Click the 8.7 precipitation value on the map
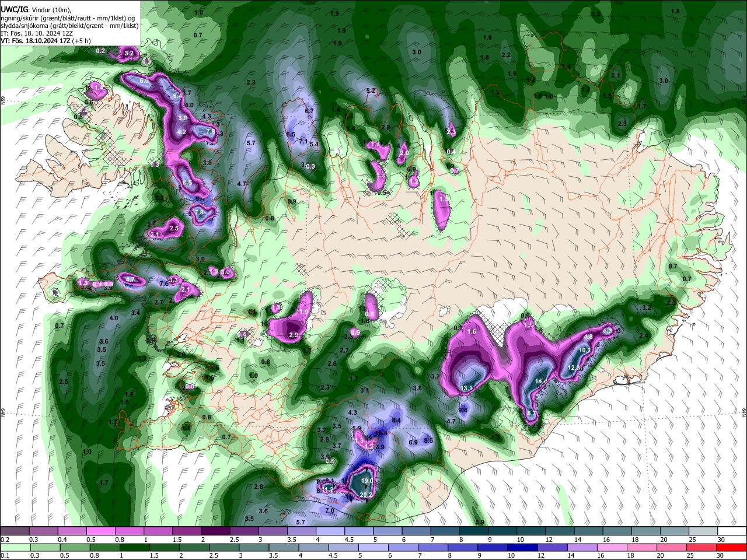The image size is (747, 560). click(532, 413)
